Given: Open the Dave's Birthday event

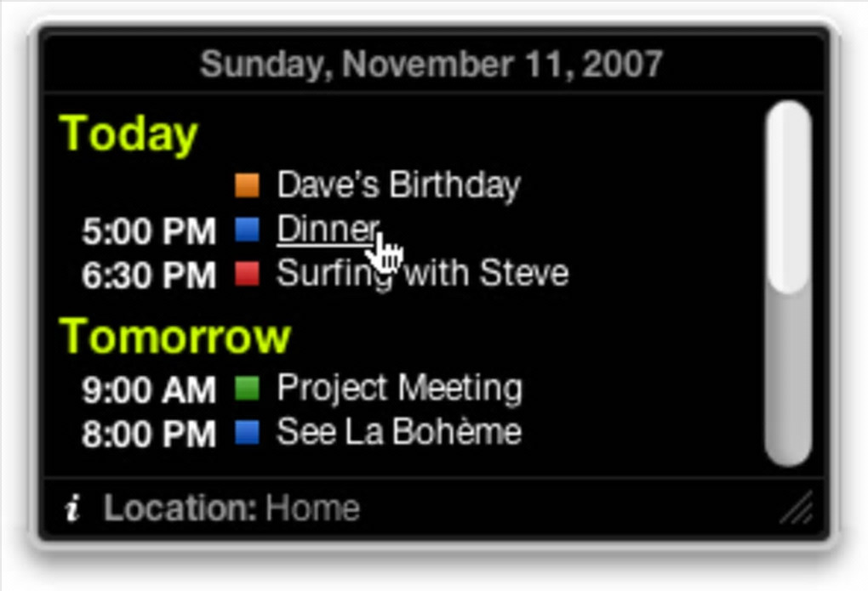Looking at the screenshot, I should (x=398, y=185).
